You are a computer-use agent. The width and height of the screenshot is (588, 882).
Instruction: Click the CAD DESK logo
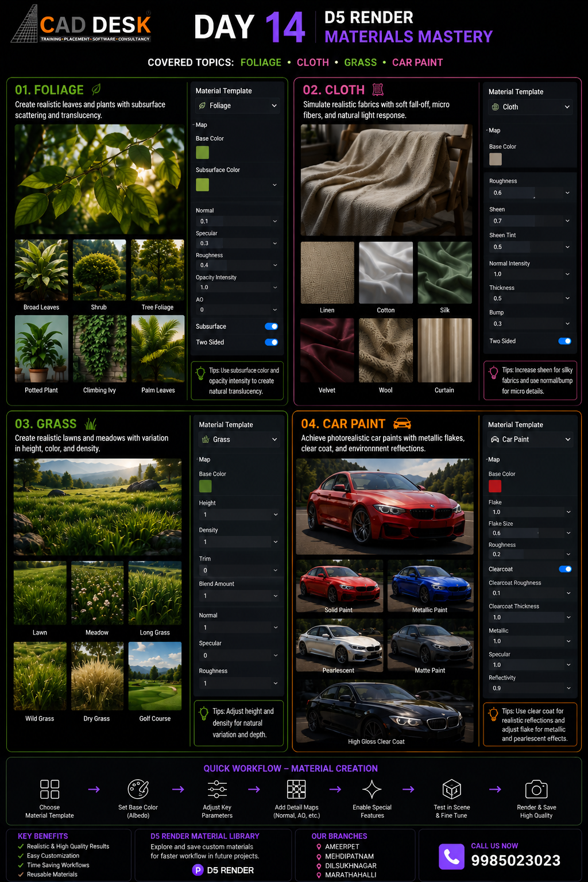[82, 24]
